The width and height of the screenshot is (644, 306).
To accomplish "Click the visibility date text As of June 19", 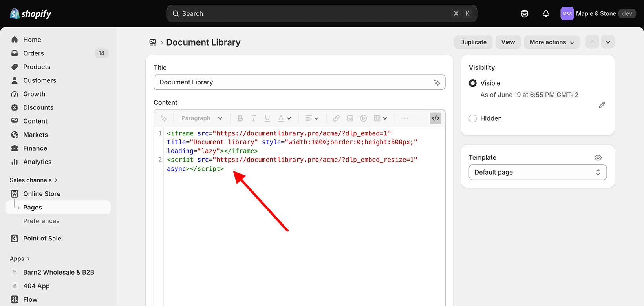I will (x=529, y=95).
